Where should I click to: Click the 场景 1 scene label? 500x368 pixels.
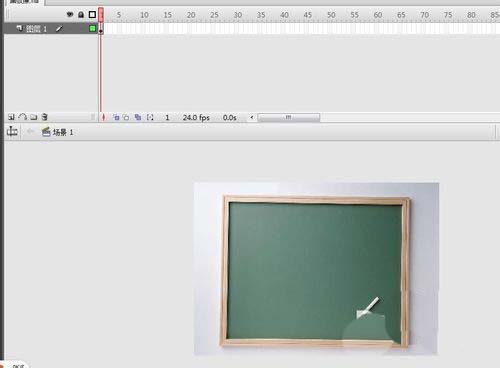pyautogui.click(x=63, y=132)
